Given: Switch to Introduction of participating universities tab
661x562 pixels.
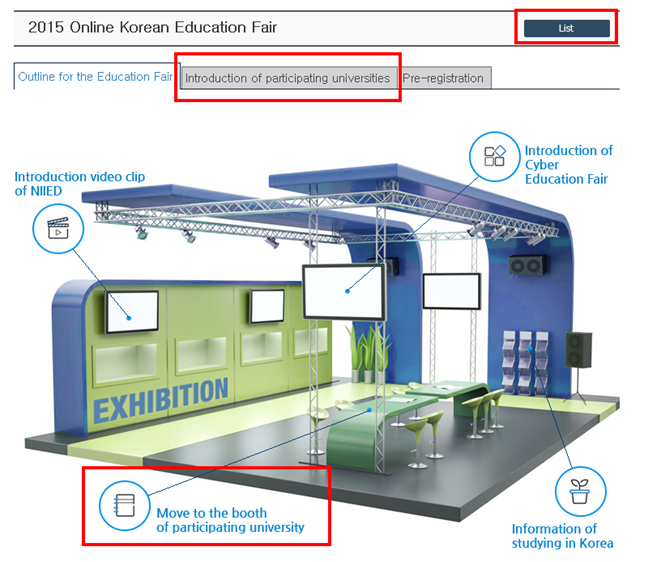Looking at the screenshot, I should (x=288, y=78).
